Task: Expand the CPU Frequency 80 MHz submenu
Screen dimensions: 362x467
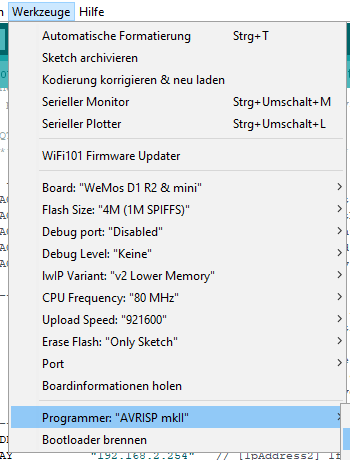Action: (177, 298)
